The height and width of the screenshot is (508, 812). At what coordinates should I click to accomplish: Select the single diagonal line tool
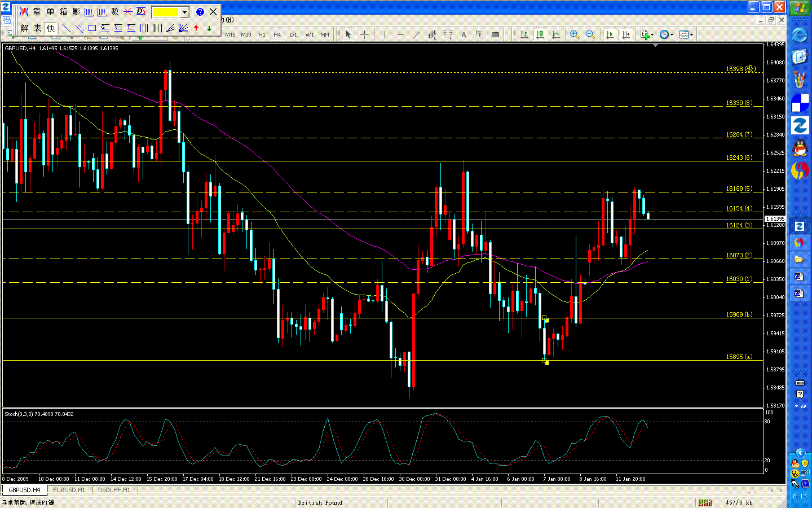[x=67, y=28]
